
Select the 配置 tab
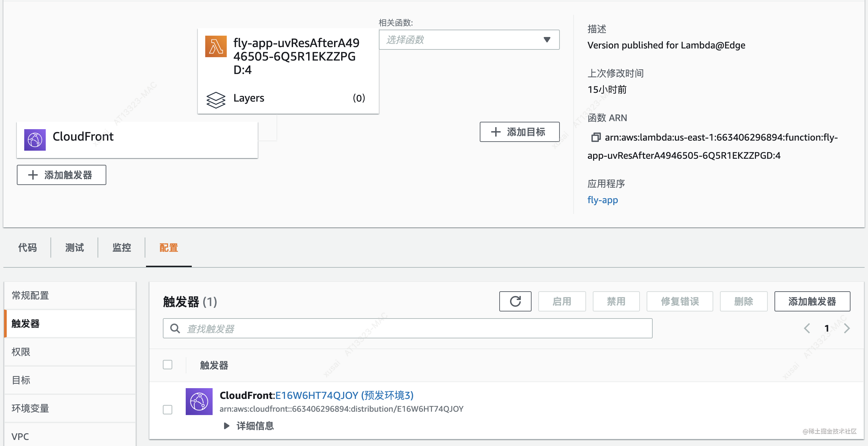169,248
